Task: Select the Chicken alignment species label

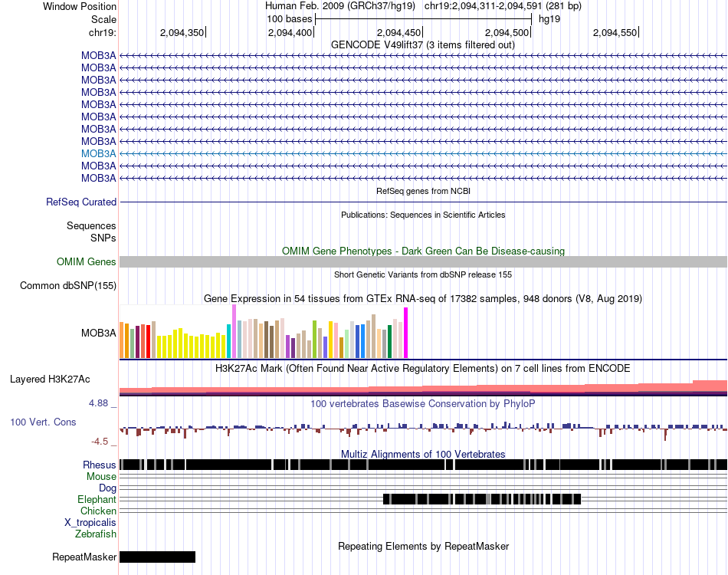Action: coord(98,511)
